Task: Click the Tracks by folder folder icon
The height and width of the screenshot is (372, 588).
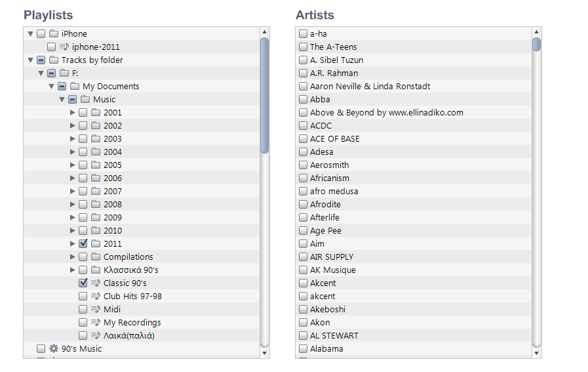Action: click(54, 60)
